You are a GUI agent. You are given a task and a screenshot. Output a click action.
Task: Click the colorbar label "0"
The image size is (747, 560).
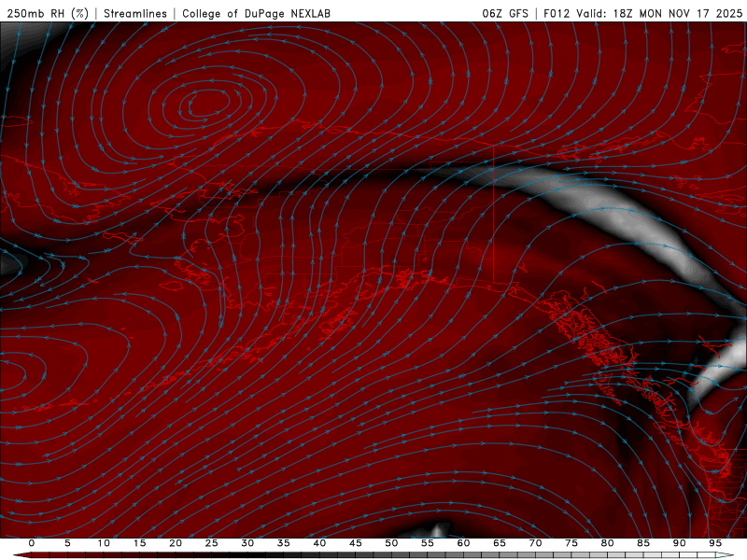[32, 543]
